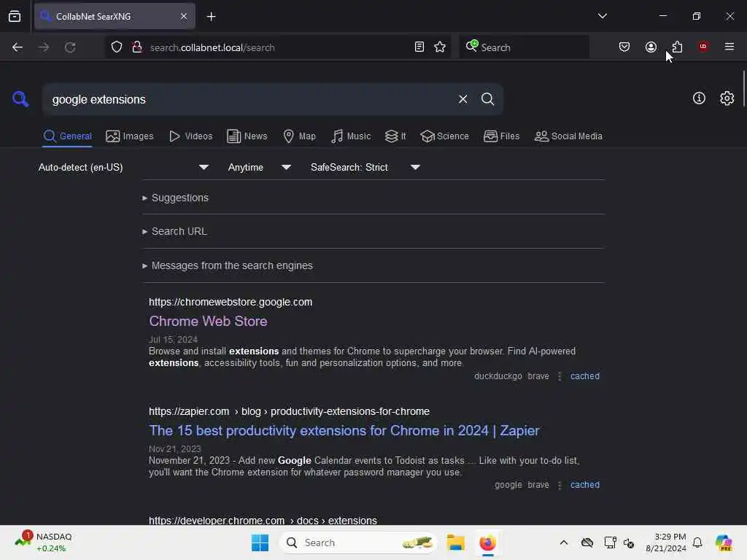Open the SearXNG about info icon
The height and width of the screenshot is (560, 747).
pos(699,98)
